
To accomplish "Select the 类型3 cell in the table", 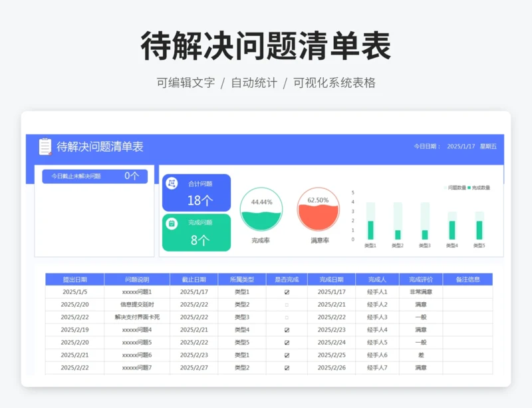I will point(242,317).
